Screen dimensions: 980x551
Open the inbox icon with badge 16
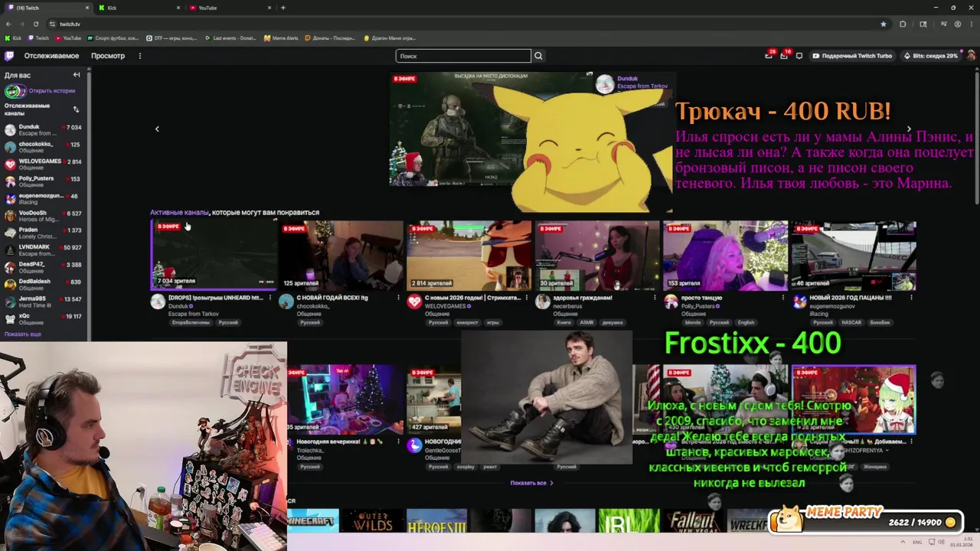pos(784,56)
